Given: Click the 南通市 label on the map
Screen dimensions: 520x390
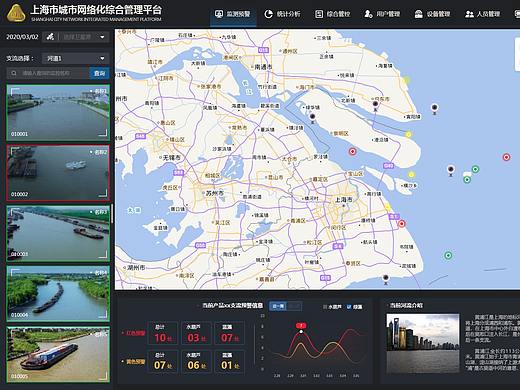Looking at the screenshot, I should [263, 67].
